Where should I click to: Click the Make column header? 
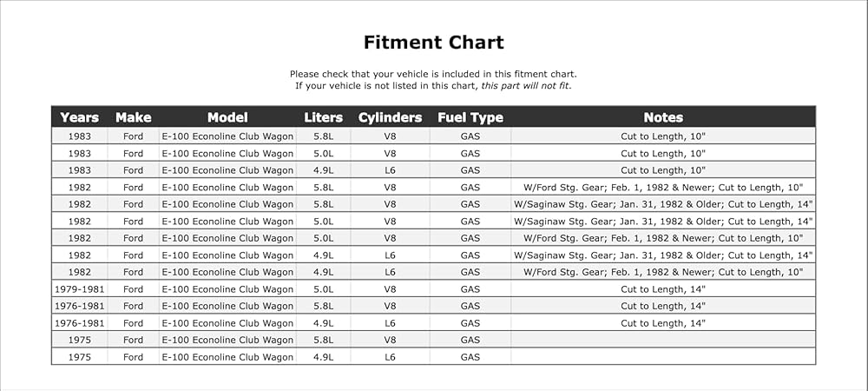(133, 117)
